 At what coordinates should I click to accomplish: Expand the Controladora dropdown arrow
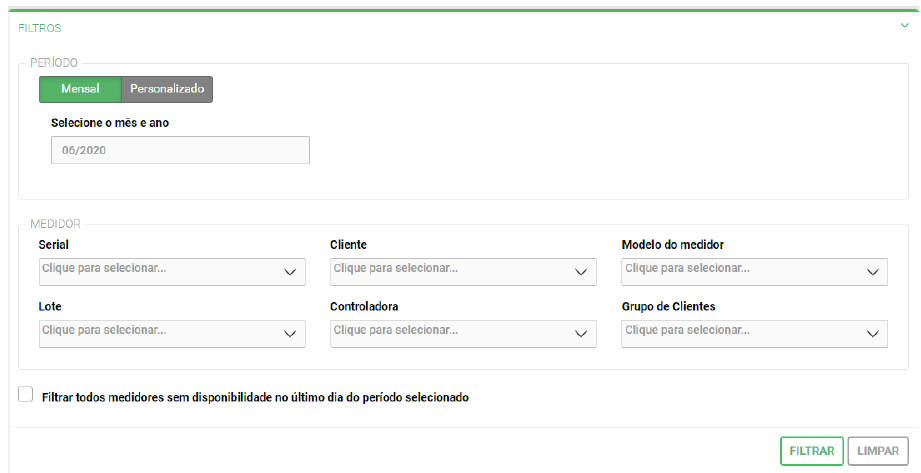(x=581, y=334)
